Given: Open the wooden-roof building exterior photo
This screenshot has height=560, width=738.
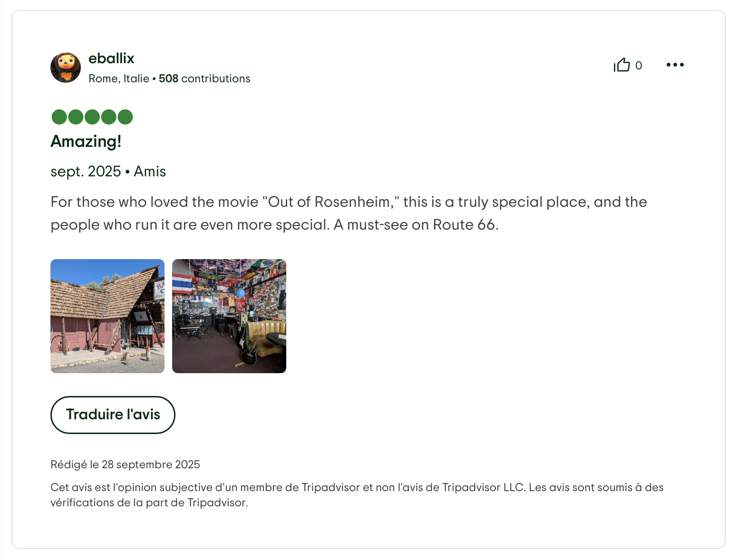Looking at the screenshot, I should 107,316.
